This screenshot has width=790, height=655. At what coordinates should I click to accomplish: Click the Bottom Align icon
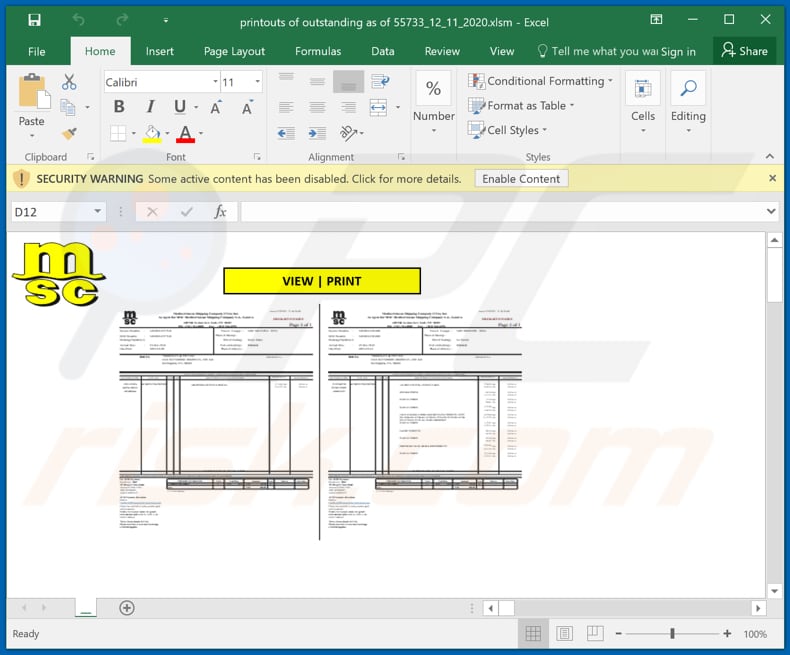[x=348, y=82]
